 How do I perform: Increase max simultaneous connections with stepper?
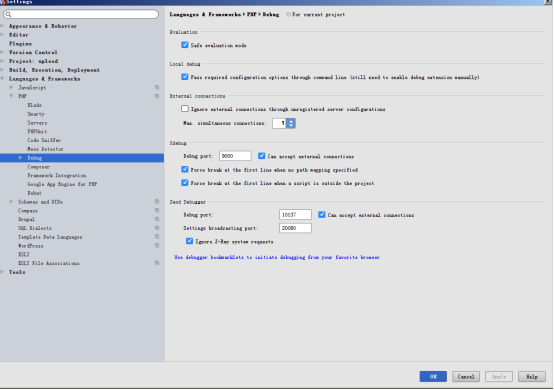[x=291, y=121]
